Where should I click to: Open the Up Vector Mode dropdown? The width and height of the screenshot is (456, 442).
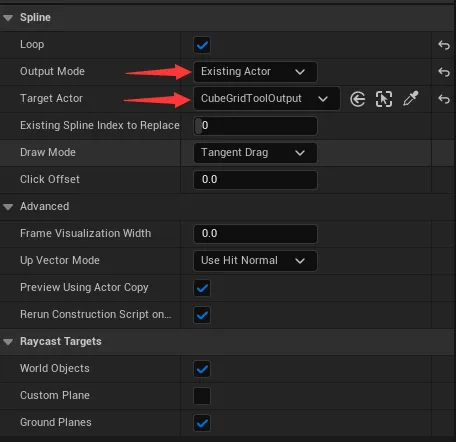(x=255, y=261)
